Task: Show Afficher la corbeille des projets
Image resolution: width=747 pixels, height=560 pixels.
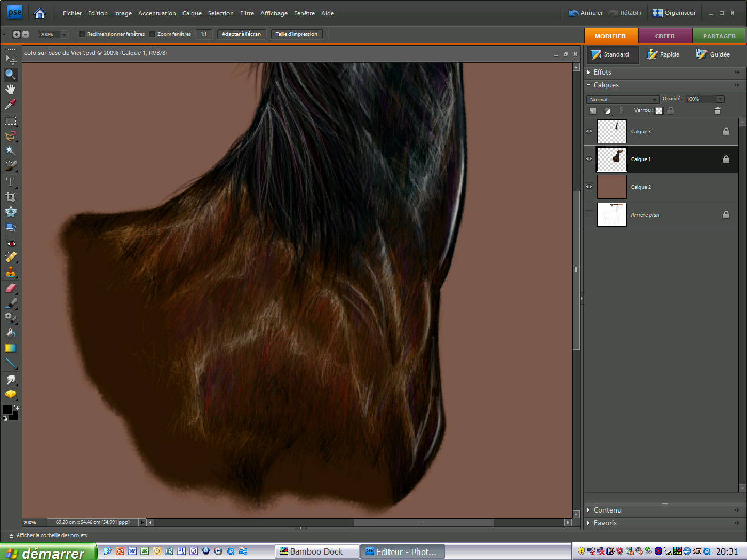Action: click(x=48, y=535)
